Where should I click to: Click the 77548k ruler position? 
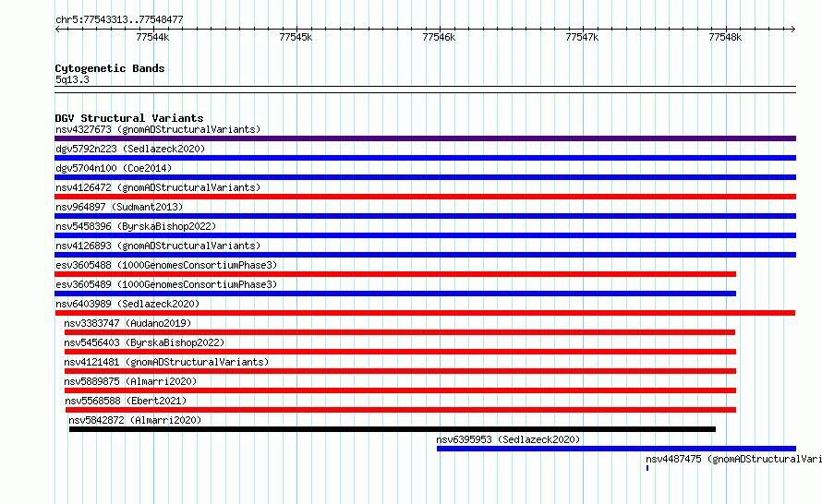[725, 37]
